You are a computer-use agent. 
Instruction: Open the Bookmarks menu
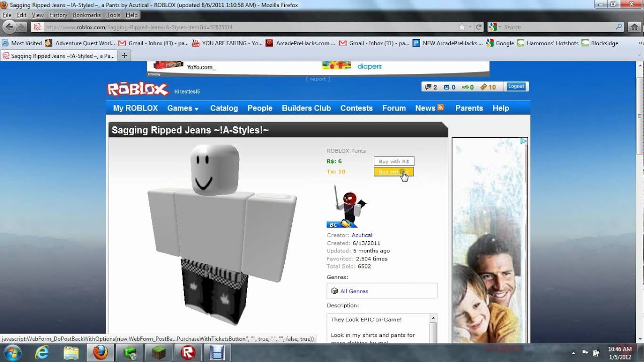[x=87, y=15]
